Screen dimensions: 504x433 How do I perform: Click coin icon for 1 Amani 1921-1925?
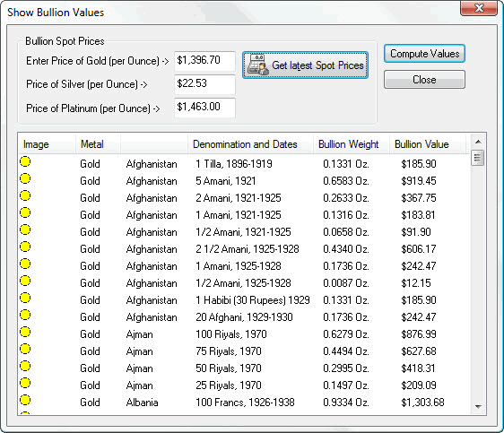pyautogui.click(x=25, y=212)
